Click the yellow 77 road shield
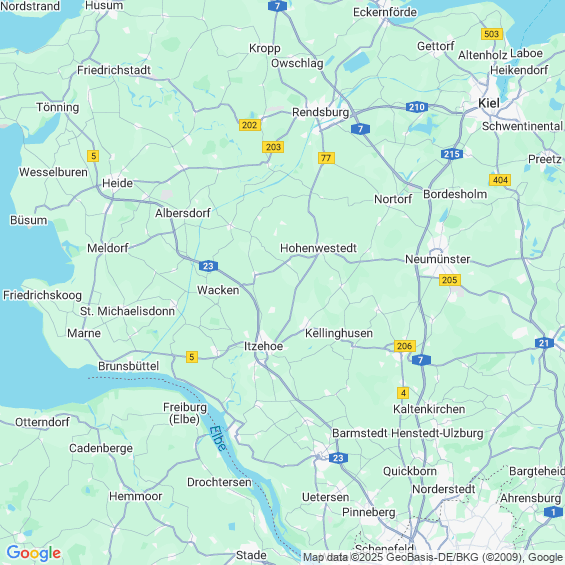 tap(326, 158)
